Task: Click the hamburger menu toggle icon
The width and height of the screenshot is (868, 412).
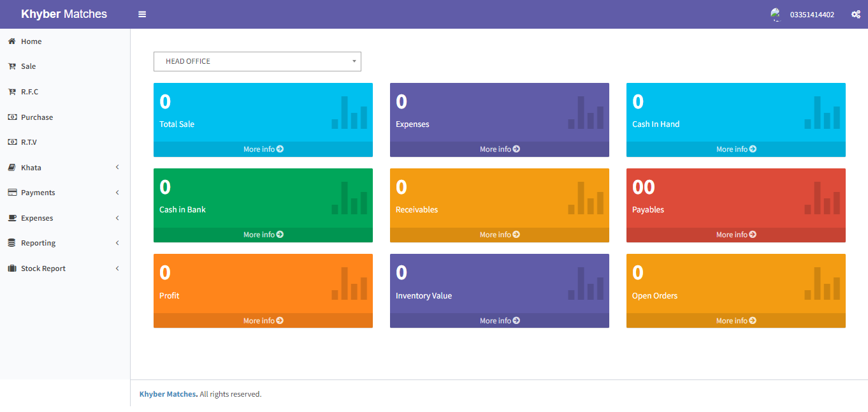Action: [x=142, y=14]
